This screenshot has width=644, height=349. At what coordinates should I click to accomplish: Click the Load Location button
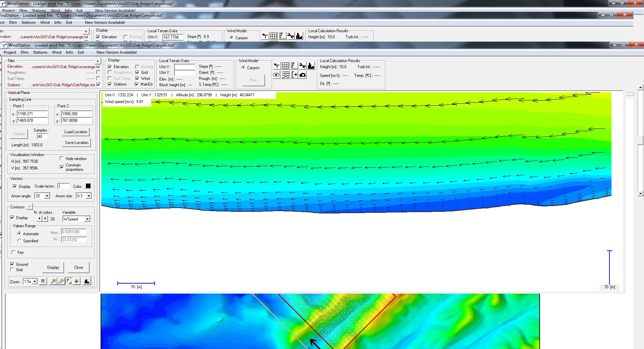point(76,132)
